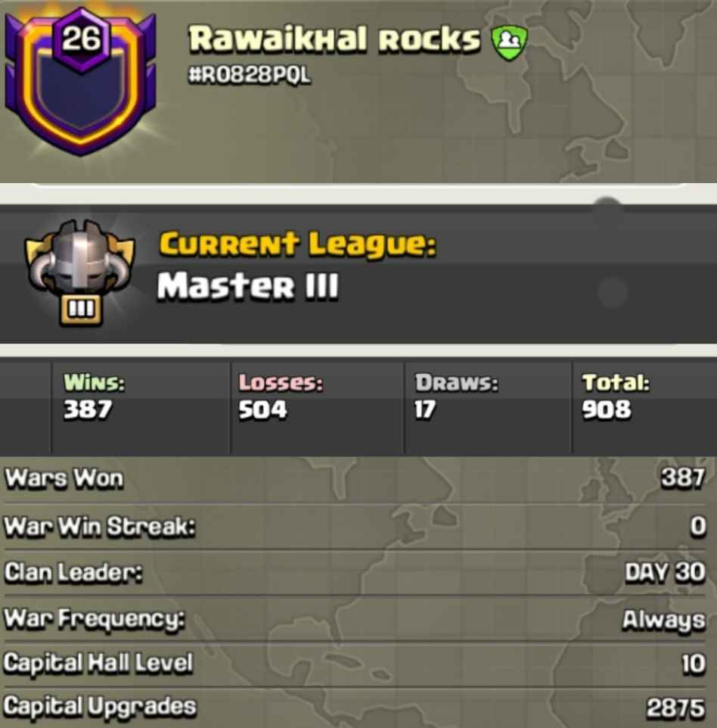Tap the Wars Won row
717x728 pixels.
point(355,479)
